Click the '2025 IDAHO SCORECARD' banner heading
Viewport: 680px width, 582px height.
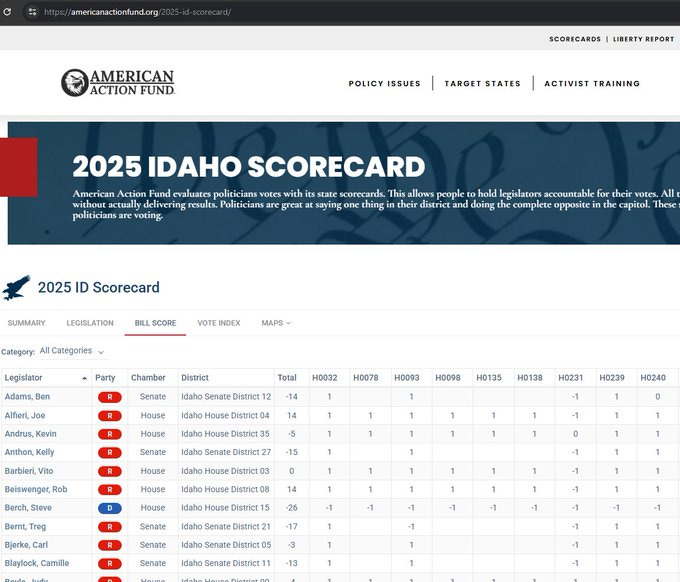coord(248,167)
